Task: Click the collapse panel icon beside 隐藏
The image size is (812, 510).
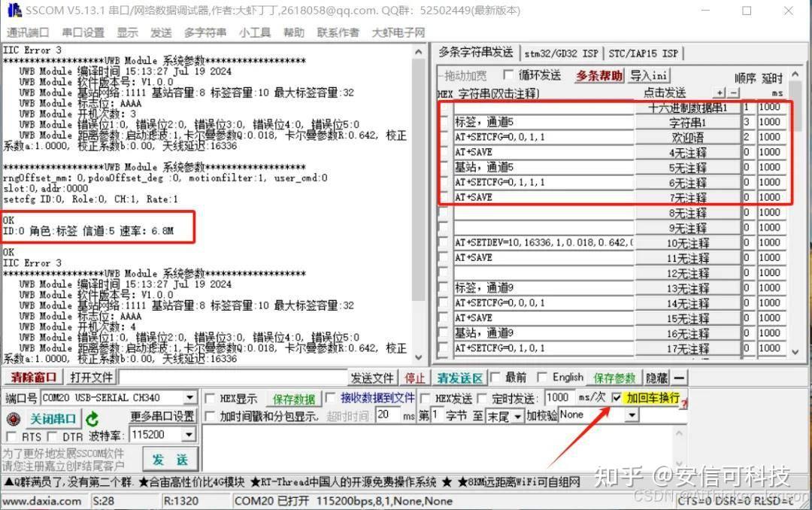Action: 677,378
